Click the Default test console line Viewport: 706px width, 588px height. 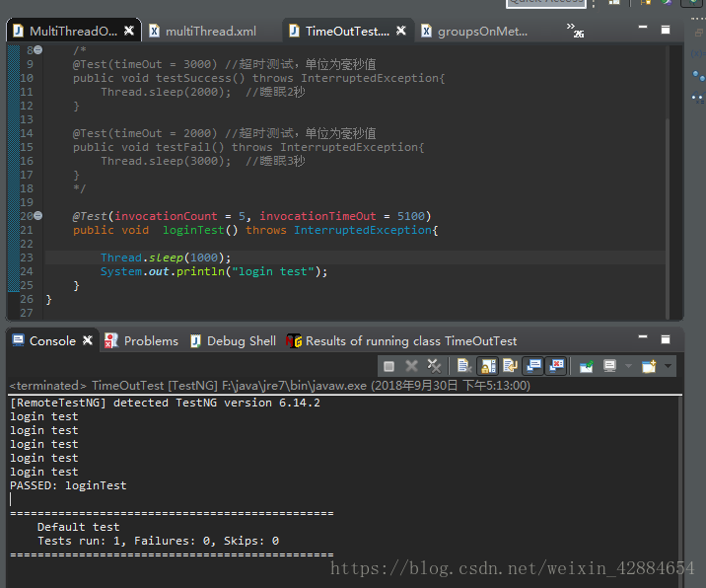click(78, 527)
